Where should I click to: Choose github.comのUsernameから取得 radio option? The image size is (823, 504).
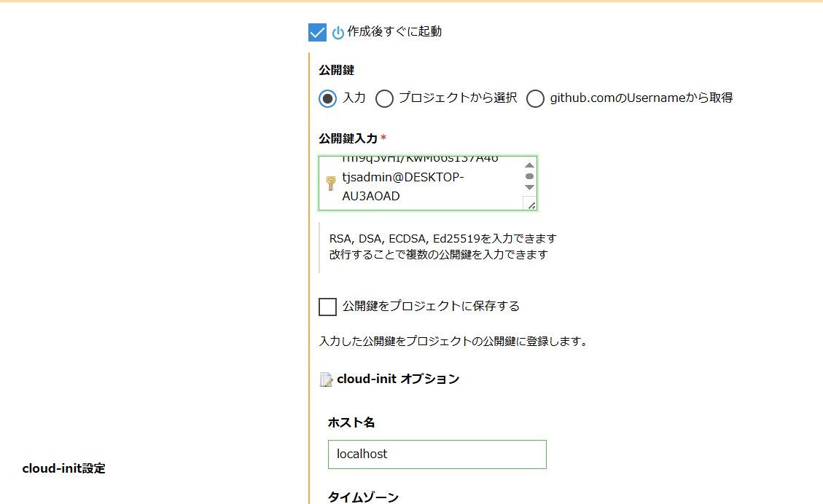(x=535, y=98)
